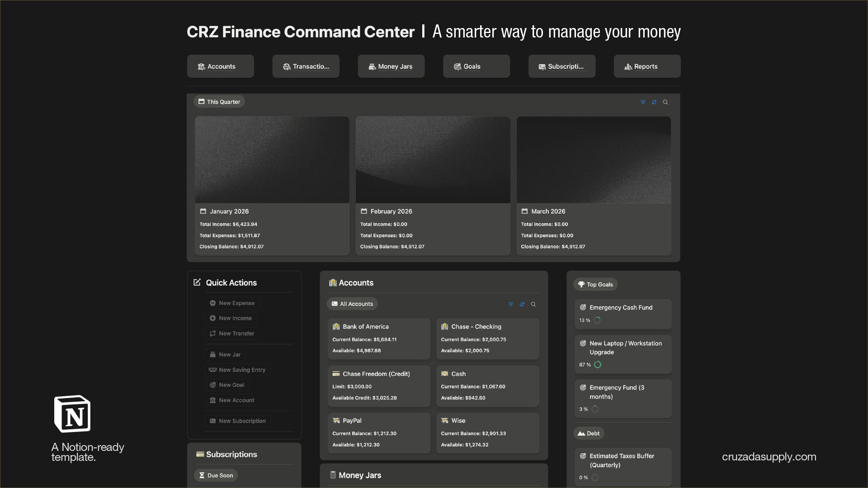
Task: Click the Wise account entry
Action: (x=487, y=432)
